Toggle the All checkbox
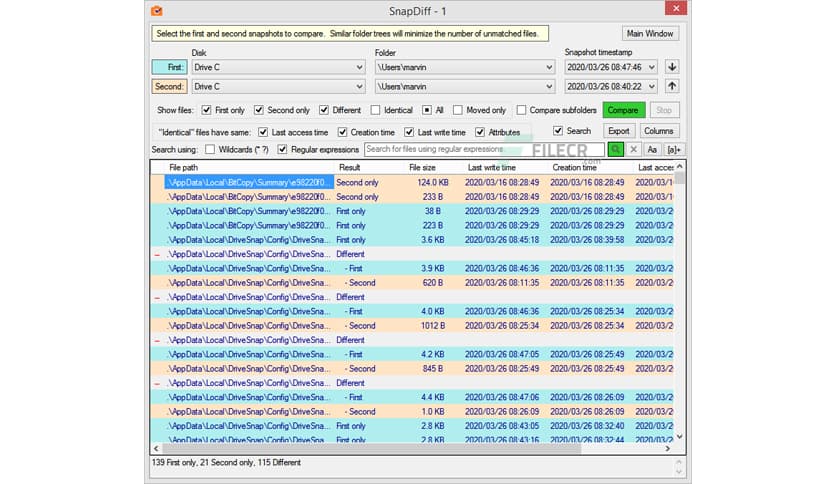 click(x=427, y=110)
